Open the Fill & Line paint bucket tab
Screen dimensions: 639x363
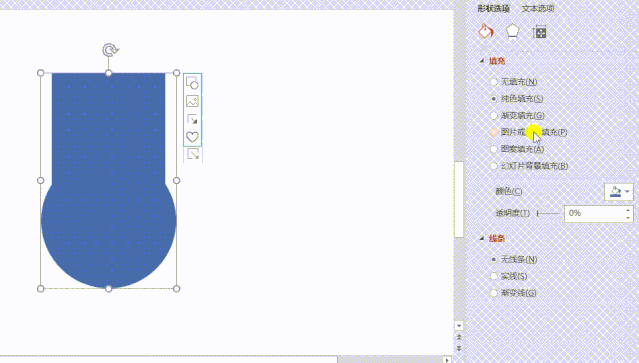pyautogui.click(x=486, y=31)
